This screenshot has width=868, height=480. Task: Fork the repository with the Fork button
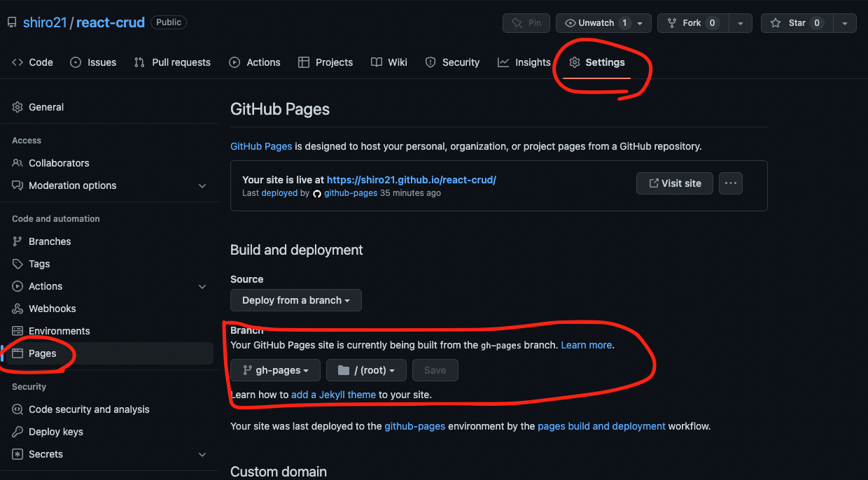(694, 23)
